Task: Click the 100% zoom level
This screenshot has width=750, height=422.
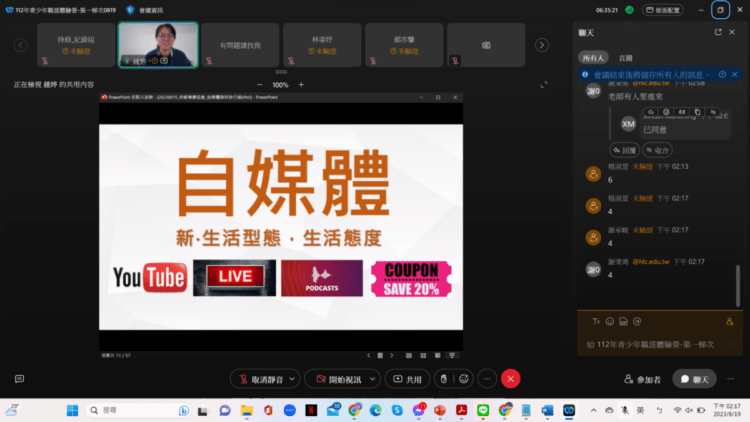Action: point(280,85)
